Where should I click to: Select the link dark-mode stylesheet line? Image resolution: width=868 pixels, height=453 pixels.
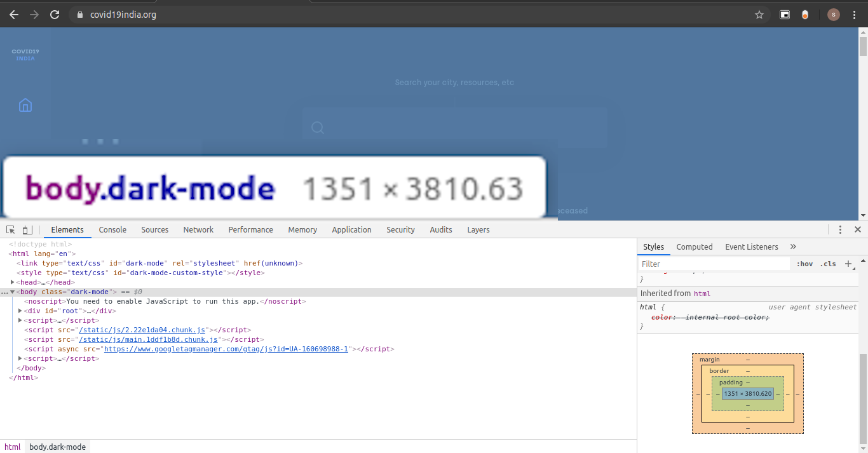(x=159, y=263)
